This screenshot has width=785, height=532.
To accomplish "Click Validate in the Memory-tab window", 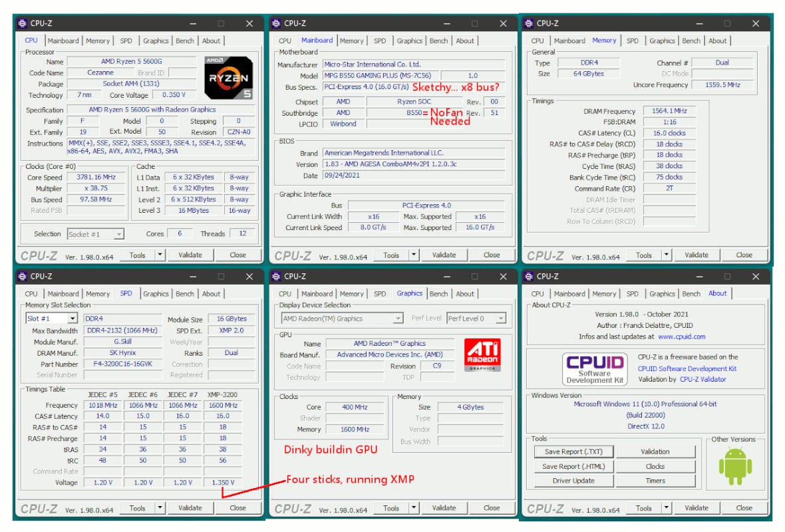I will pyautogui.click(x=697, y=255).
